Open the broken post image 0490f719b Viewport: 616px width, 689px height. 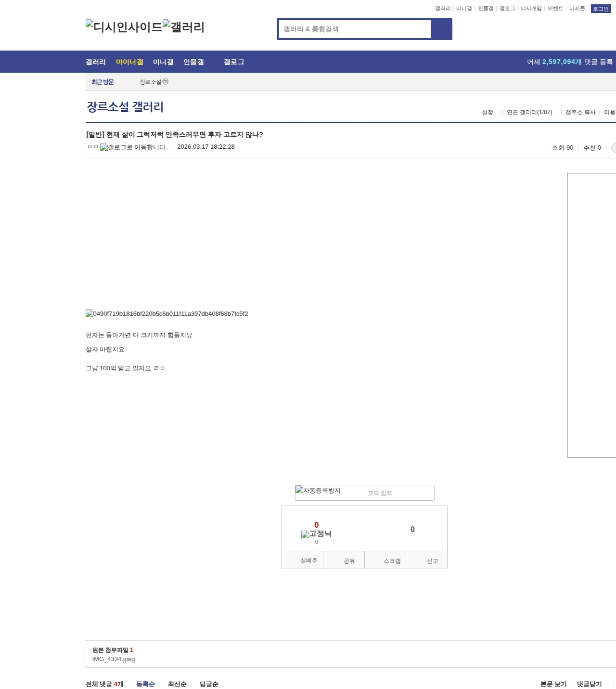167,313
